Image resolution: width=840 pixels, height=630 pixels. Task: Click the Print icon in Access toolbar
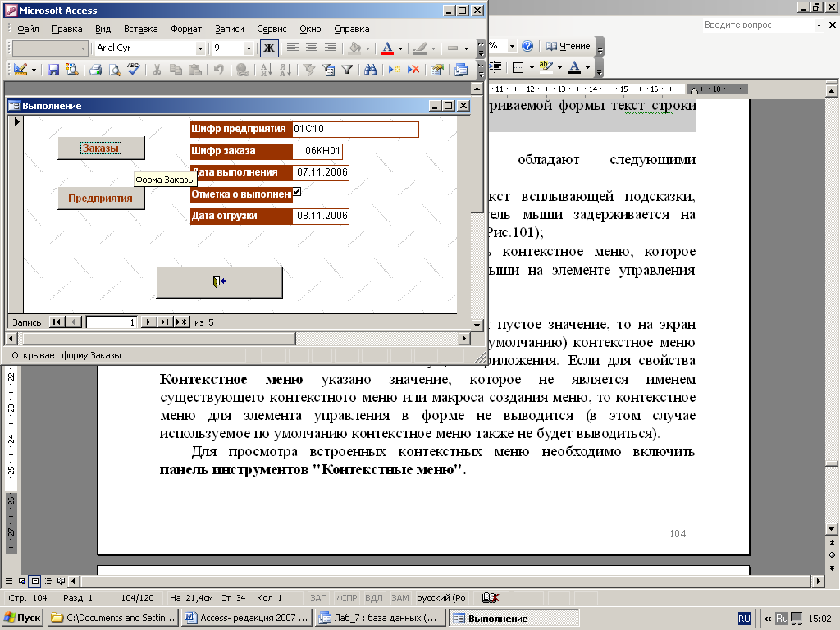(96, 69)
